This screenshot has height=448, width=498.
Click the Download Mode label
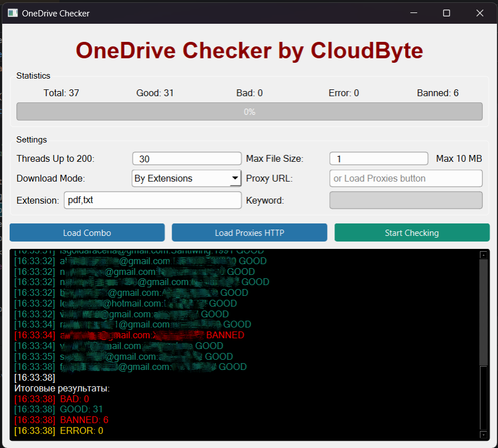51,178
